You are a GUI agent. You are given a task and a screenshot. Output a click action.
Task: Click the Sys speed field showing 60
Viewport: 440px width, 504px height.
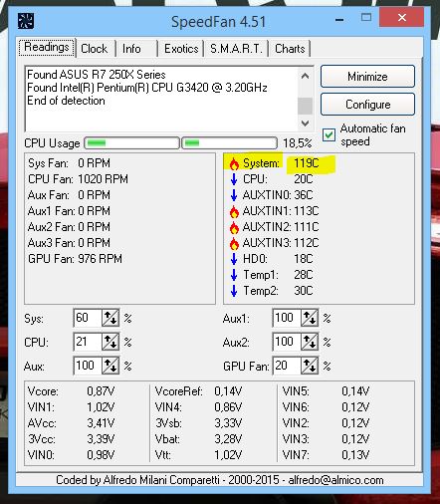pos(88,318)
